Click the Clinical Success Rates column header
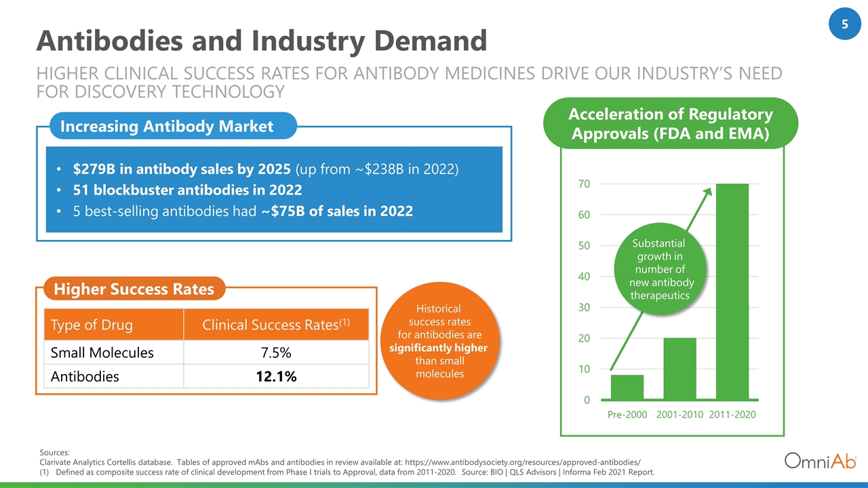Image resolution: width=868 pixels, height=488 pixels. point(276,325)
